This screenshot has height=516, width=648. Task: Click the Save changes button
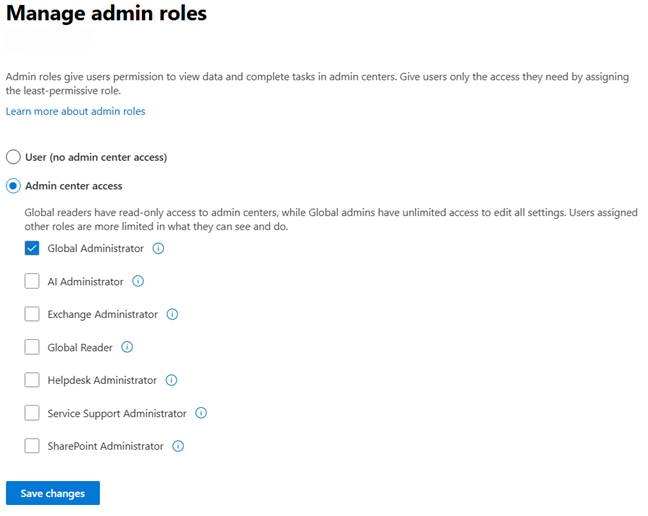53,493
